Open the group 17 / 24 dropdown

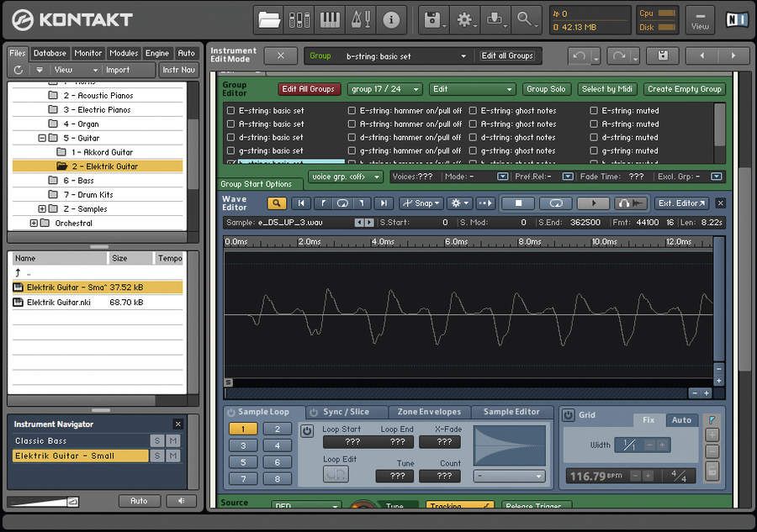384,89
